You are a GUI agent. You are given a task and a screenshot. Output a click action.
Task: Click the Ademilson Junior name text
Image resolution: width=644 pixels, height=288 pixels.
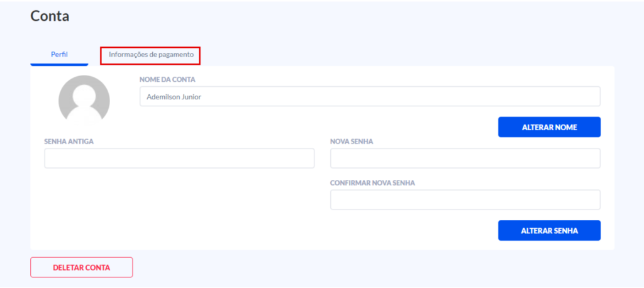tap(174, 97)
